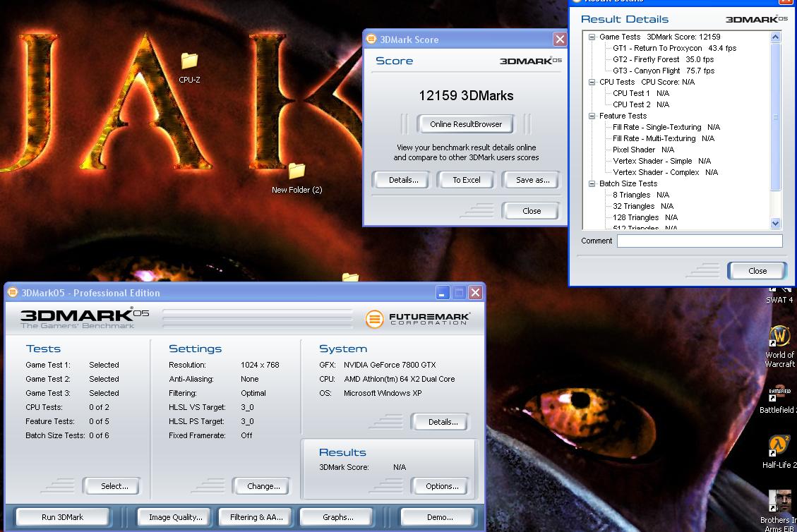This screenshot has height=532, width=797.
Task: Select GT1 - Return To Proxycon row
Action: [x=674, y=48]
